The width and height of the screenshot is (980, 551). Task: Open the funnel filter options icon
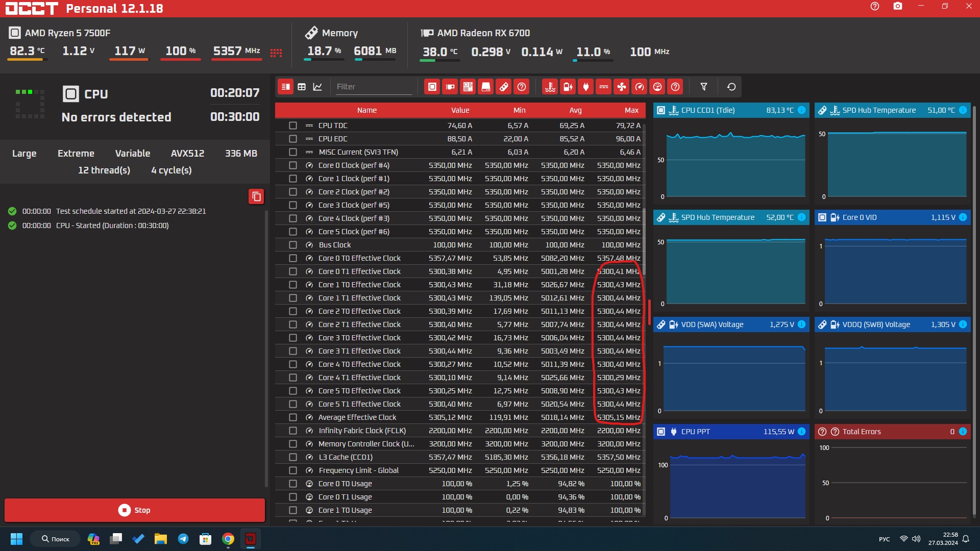coord(703,87)
